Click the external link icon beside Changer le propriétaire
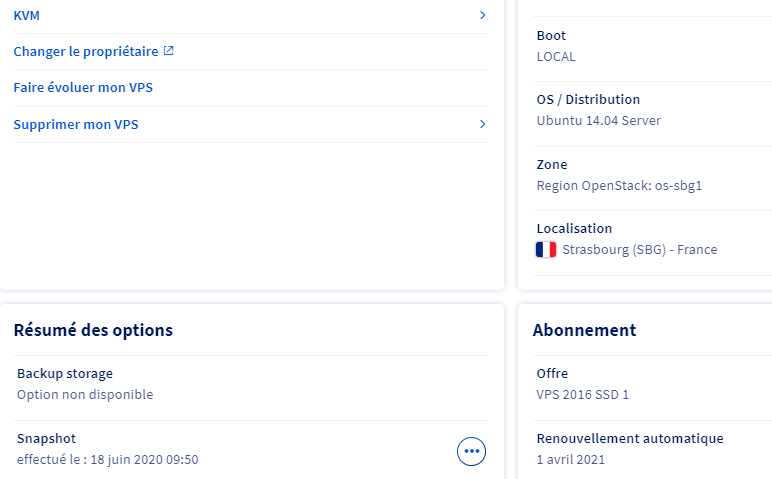772x479 pixels. pyautogui.click(x=168, y=51)
